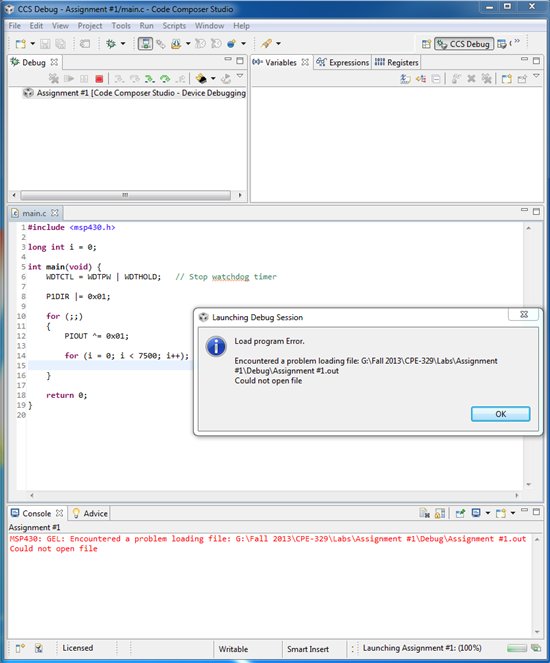
Task: Select the Assignment #1 debug session tree item
Action: click(134, 93)
